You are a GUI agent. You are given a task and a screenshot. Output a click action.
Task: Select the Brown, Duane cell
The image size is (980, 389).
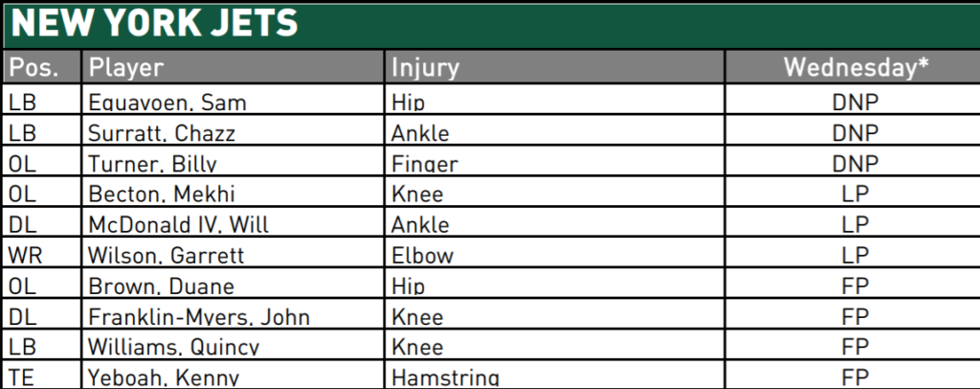tap(161, 286)
